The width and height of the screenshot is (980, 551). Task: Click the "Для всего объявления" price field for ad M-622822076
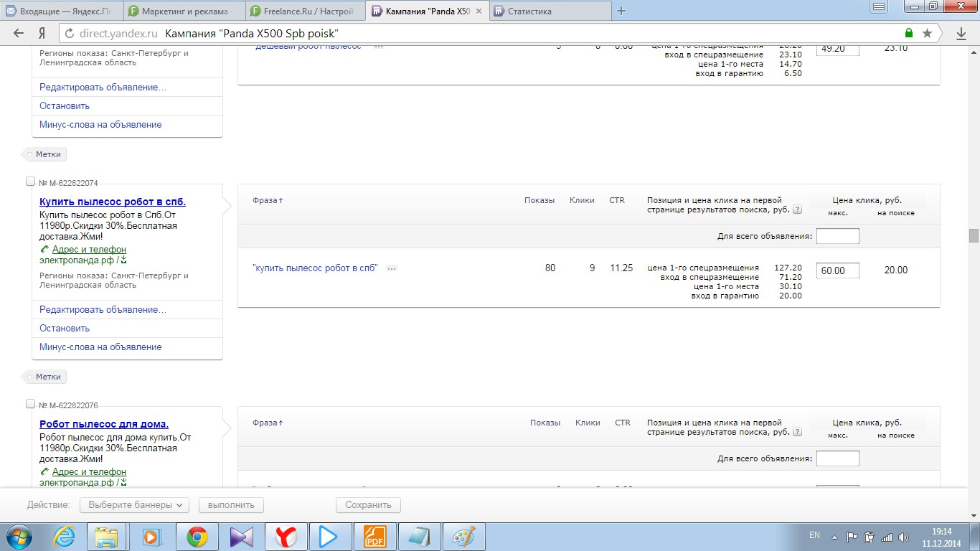click(838, 458)
